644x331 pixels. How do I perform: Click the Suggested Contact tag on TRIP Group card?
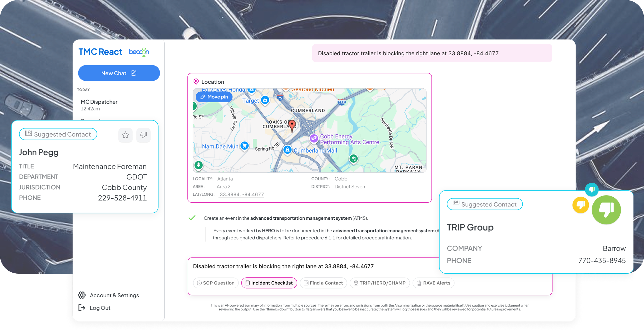[x=485, y=204]
